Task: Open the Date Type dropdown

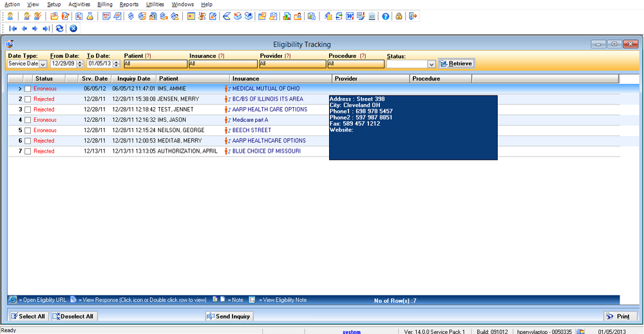Action: pos(43,64)
